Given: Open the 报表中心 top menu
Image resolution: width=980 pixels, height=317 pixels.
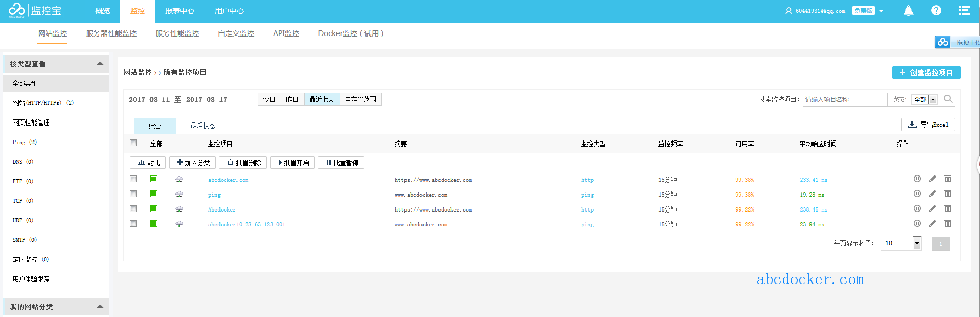Looking at the screenshot, I should 179,11.
